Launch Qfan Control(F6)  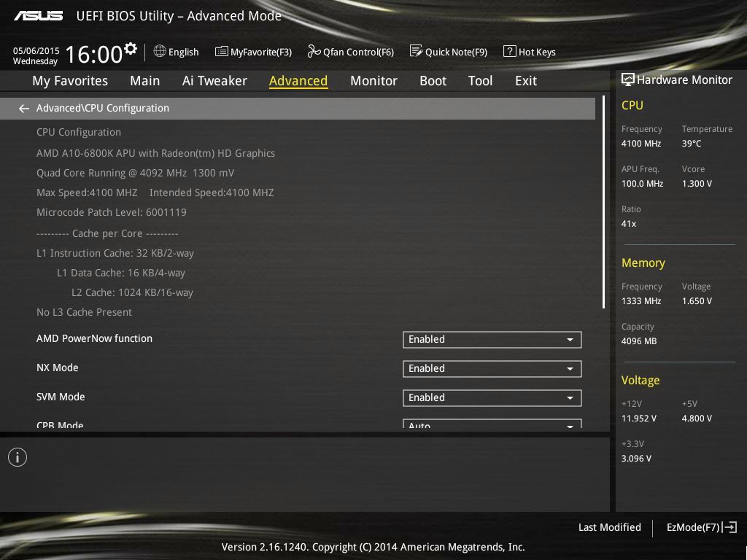pos(358,52)
